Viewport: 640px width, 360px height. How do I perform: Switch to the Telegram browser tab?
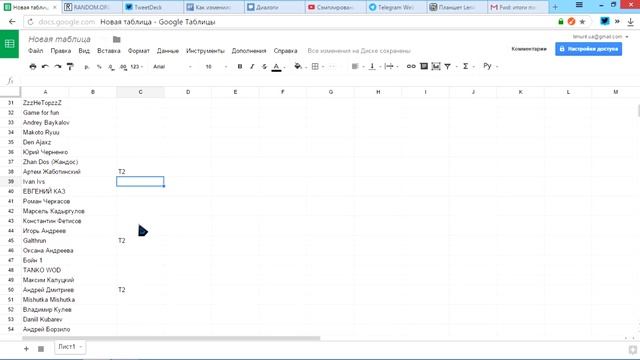point(396,7)
